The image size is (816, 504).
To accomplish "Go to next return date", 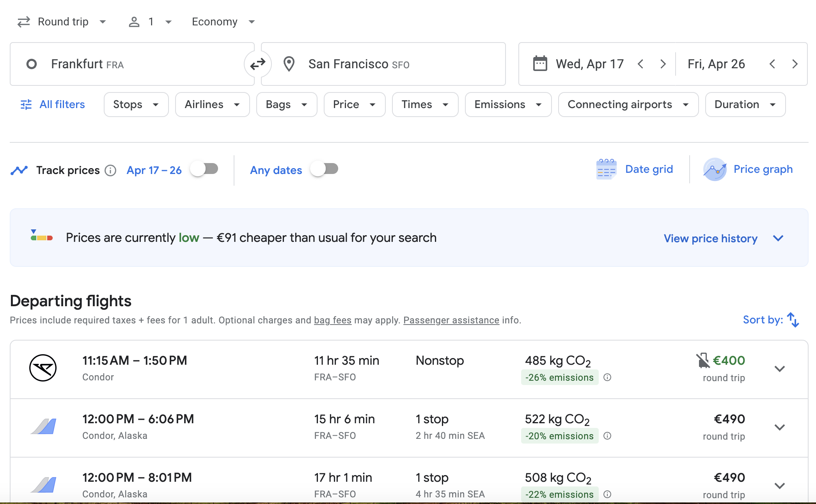I will 795,64.
